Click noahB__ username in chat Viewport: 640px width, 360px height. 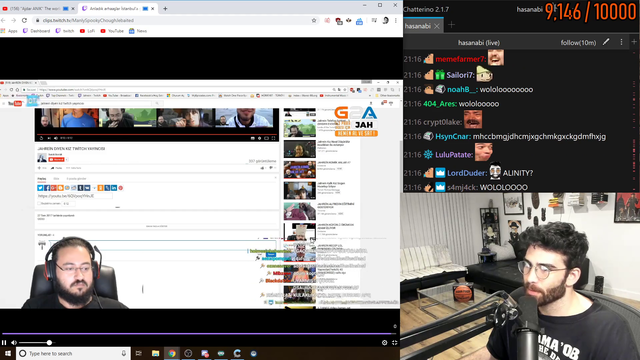(x=462, y=89)
